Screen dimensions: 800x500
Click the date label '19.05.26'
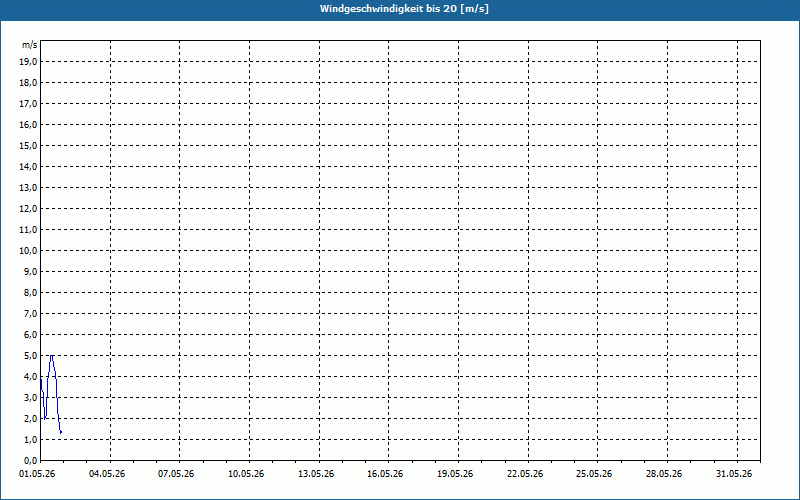point(455,474)
